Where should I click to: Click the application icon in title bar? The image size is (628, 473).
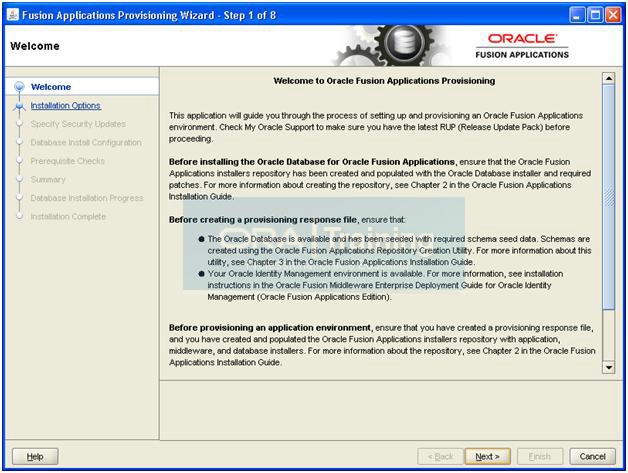coord(12,14)
